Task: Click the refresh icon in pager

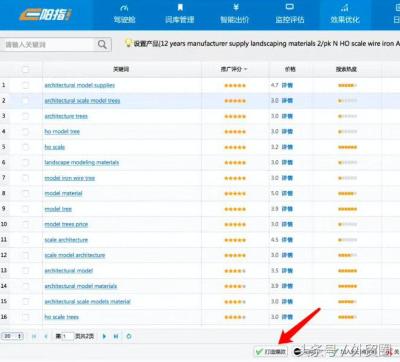Action: [129, 336]
